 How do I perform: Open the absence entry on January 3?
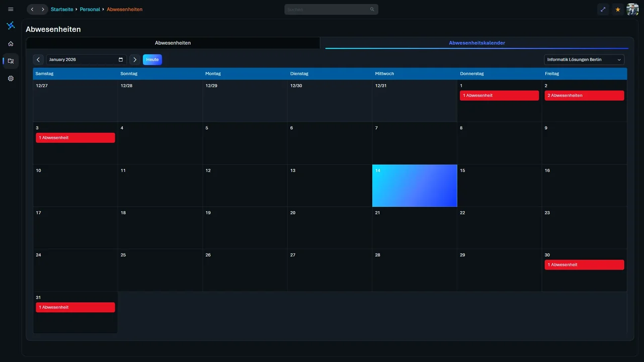tap(75, 138)
